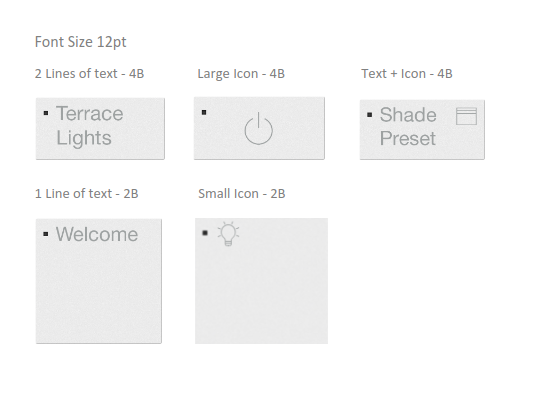Click the word Preset on the shade button
Screen dimensions: 541x400
pyautogui.click(x=408, y=138)
